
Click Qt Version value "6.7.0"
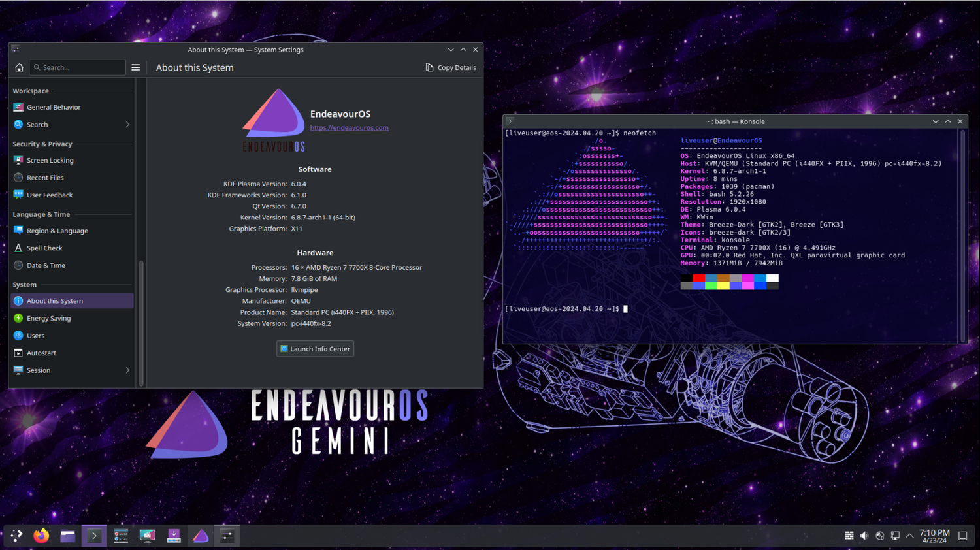click(299, 206)
